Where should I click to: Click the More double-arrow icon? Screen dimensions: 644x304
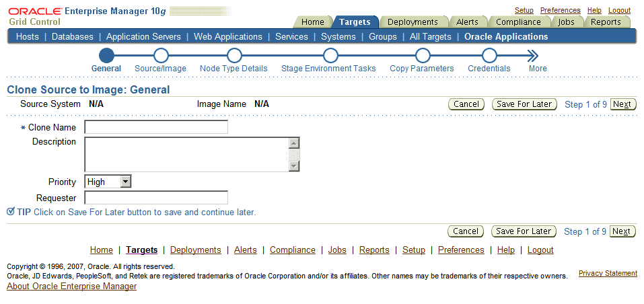tap(533, 56)
